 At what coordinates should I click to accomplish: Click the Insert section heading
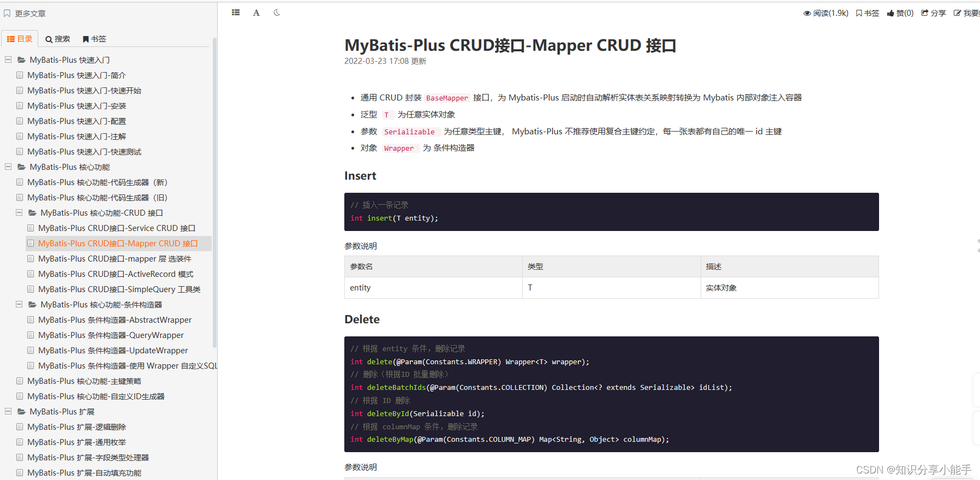pos(360,176)
